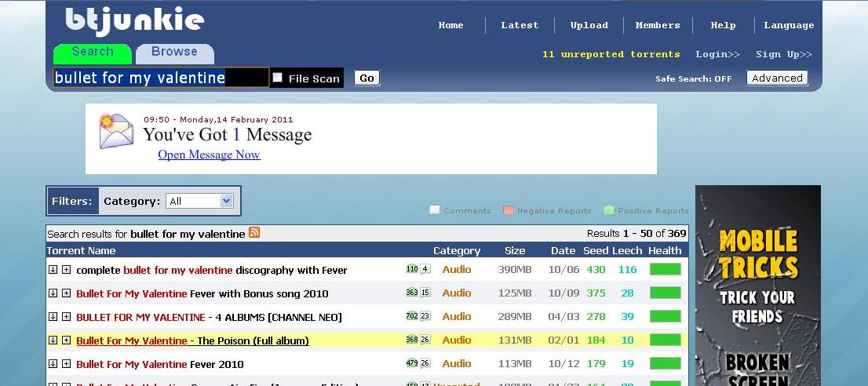Click the Go search button
This screenshot has height=386, width=868.
pos(367,78)
